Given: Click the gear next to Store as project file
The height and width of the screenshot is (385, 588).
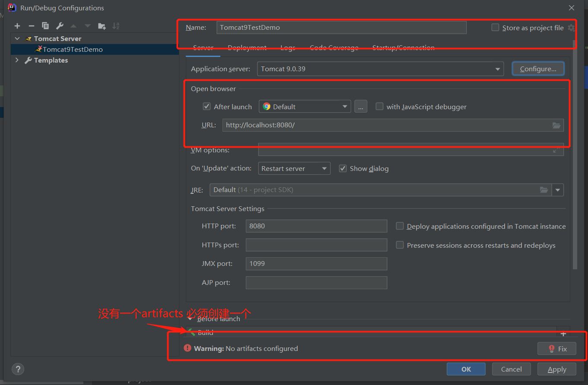Looking at the screenshot, I should [571, 28].
